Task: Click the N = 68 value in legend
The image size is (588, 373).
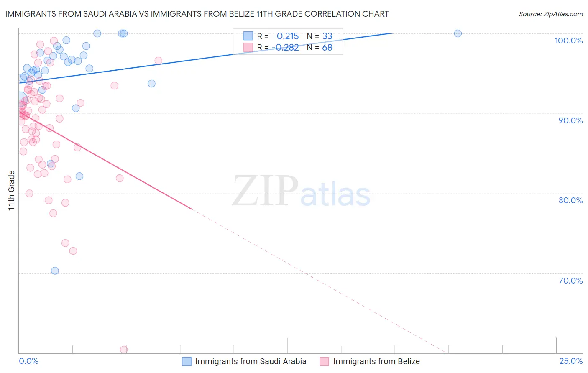Action: coord(320,48)
